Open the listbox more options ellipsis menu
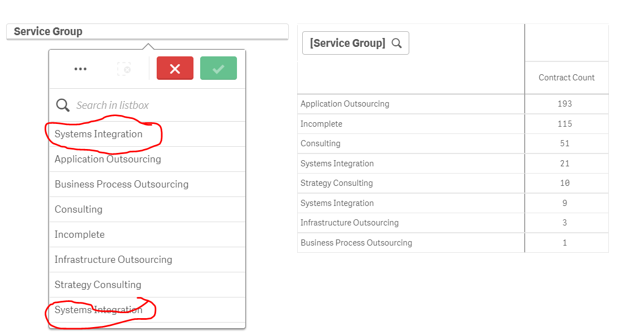Viewport: 644px width, 336px height. click(80, 69)
